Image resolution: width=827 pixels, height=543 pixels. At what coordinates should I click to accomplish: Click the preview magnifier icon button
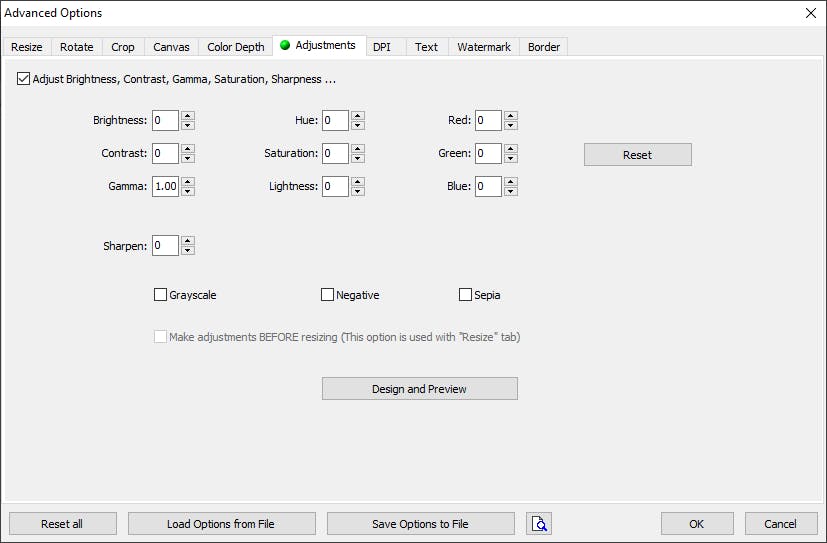tap(539, 524)
